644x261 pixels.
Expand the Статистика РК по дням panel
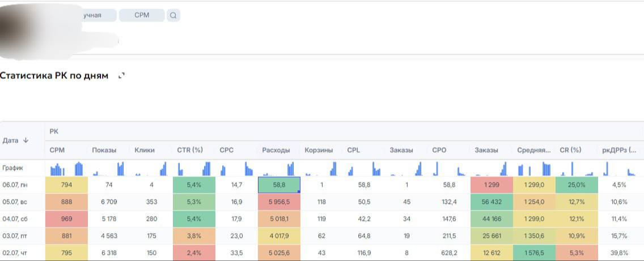[x=121, y=76]
